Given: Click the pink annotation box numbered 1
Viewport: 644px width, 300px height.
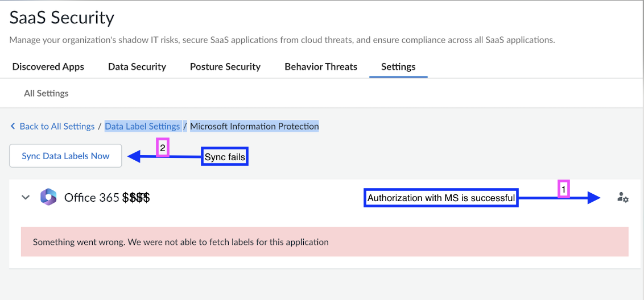Looking at the screenshot, I should [563, 189].
